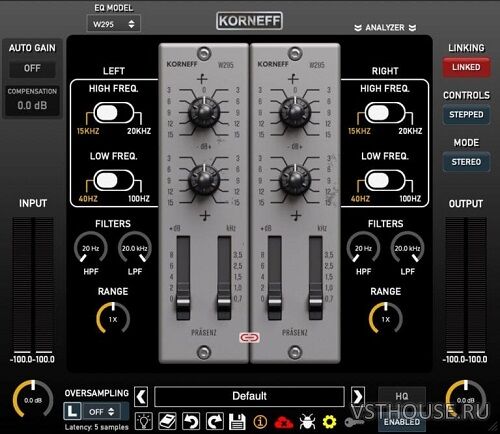500x434 pixels.
Task: Click the output level meter
Action: [466, 285]
